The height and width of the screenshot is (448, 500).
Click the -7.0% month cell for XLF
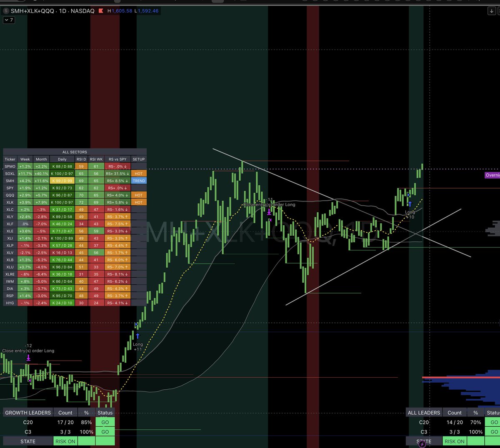[41, 224]
